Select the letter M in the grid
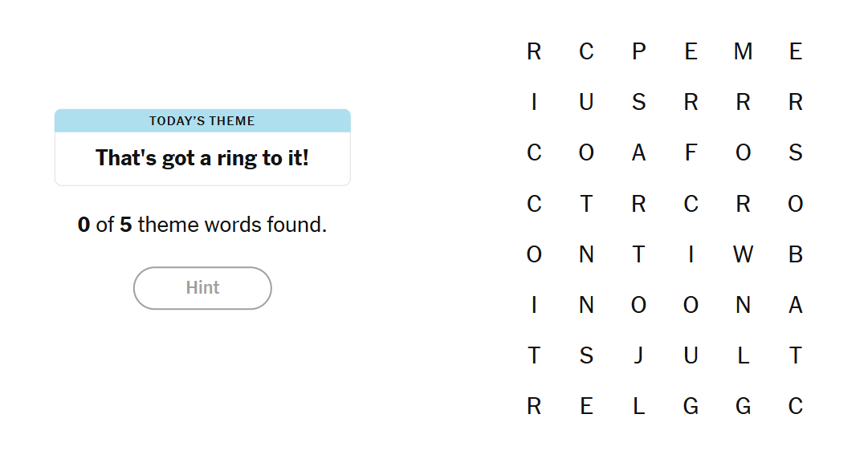This screenshot has height=471, width=868. click(743, 52)
